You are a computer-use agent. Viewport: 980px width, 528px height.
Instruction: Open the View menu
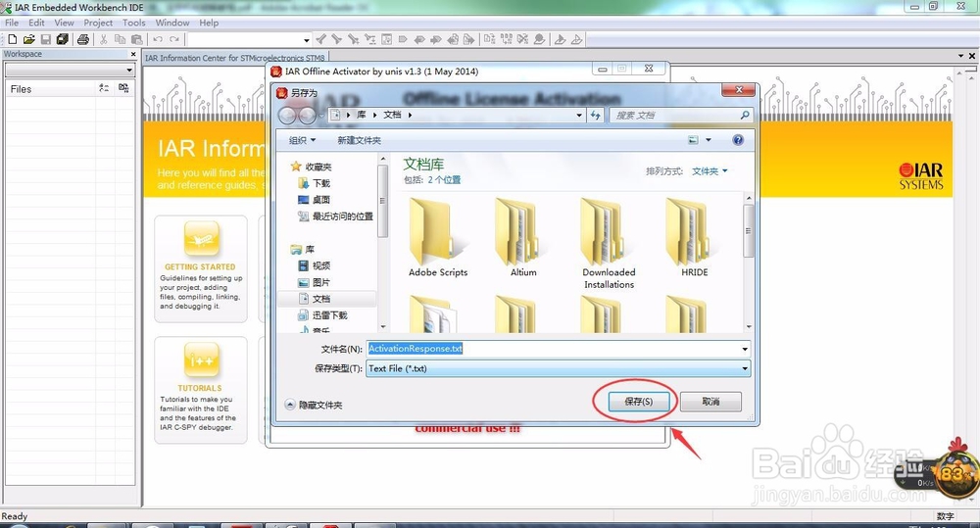(64, 23)
